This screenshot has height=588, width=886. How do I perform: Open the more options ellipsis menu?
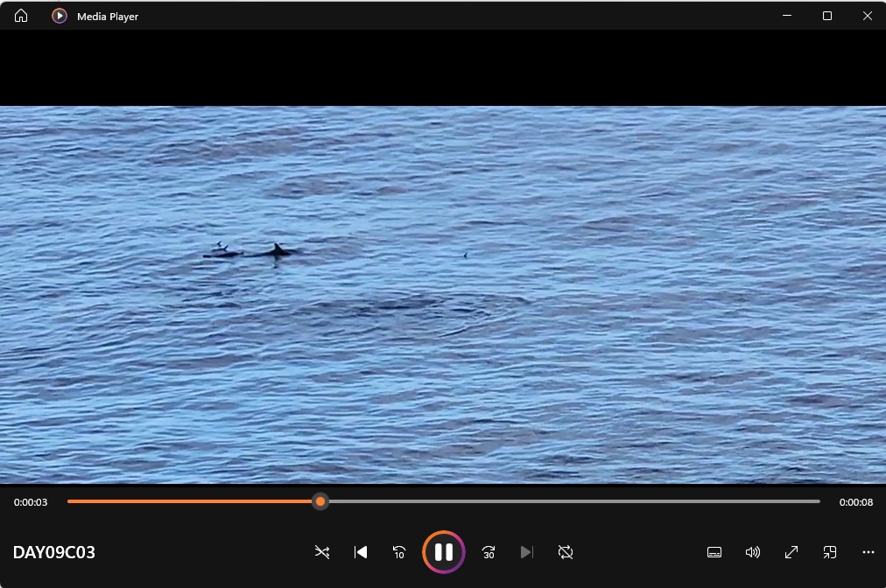(x=868, y=552)
